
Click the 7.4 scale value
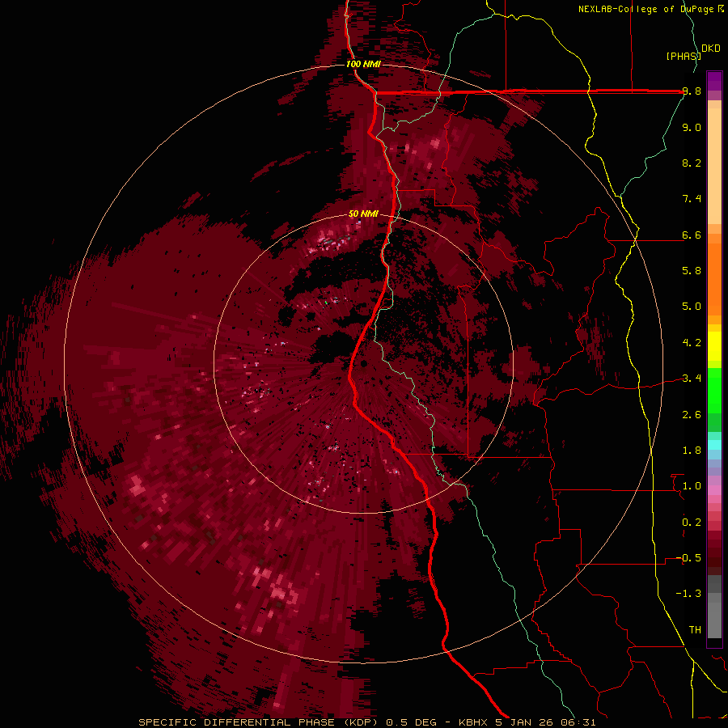(x=692, y=199)
